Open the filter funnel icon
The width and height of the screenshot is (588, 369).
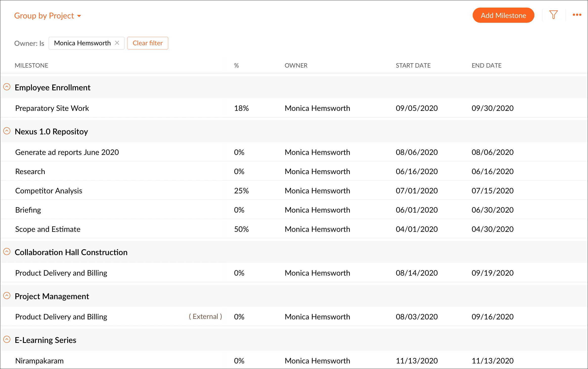tap(553, 15)
